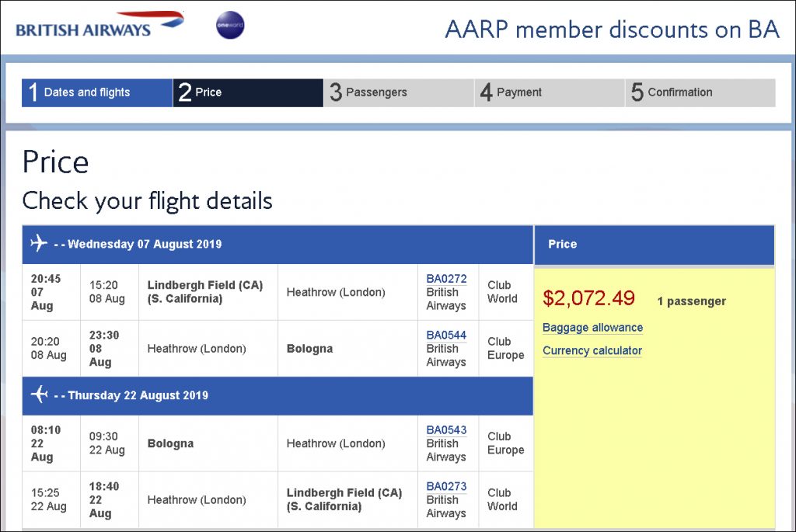Image resolution: width=796 pixels, height=532 pixels.
Task: Select step 5 Confirmation
Action: 700,92
